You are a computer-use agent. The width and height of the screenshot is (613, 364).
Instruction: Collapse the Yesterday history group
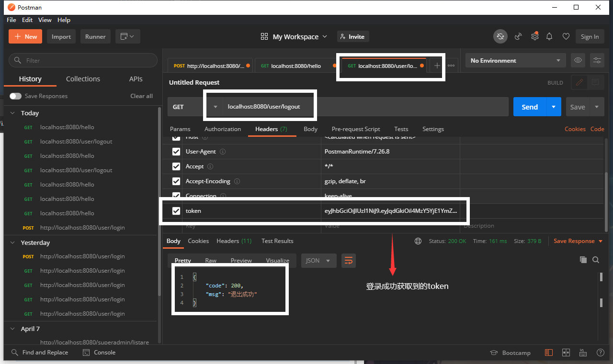[13, 243]
